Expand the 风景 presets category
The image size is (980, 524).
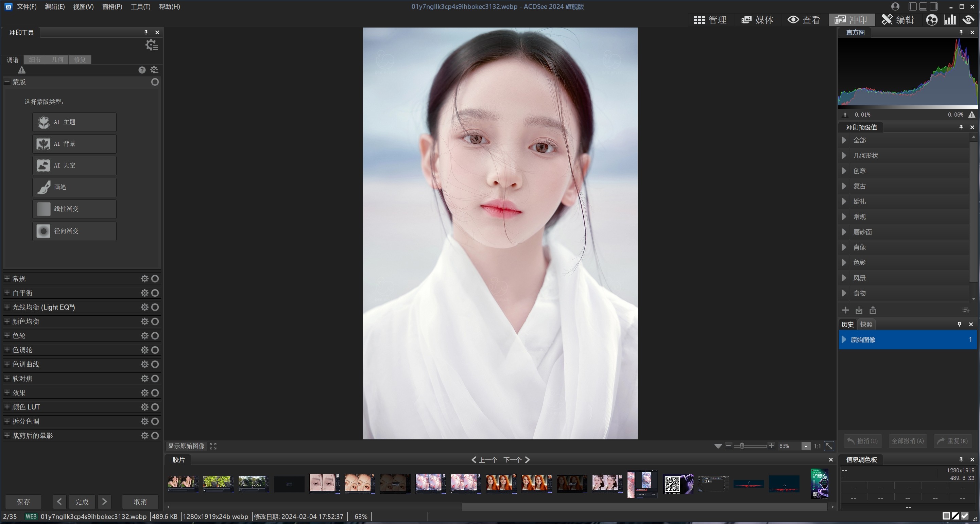tap(844, 278)
